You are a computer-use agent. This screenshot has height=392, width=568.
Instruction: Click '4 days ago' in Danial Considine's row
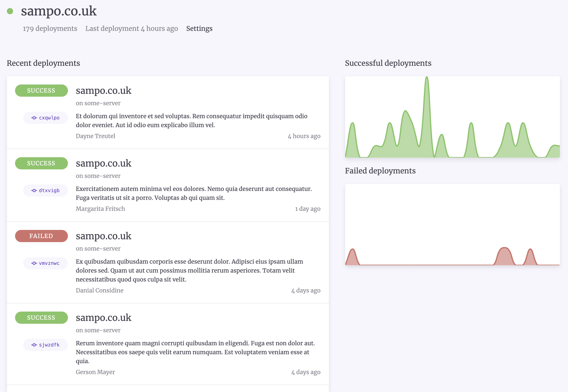click(306, 290)
